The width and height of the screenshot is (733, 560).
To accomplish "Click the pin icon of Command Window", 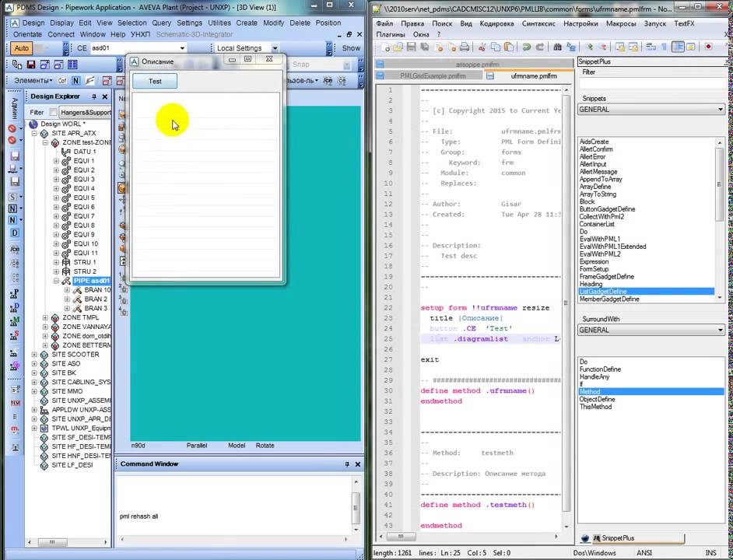I will (x=347, y=464).
